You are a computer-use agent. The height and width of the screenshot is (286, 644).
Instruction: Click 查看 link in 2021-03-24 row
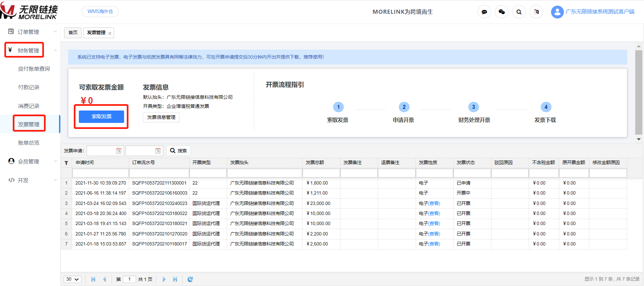434,204
